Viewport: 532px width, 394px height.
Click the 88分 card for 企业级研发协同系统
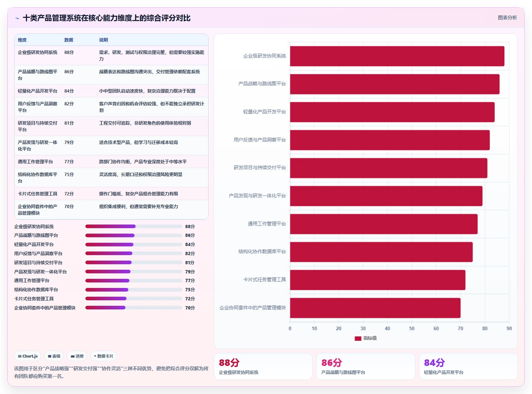tap(263, 366)
